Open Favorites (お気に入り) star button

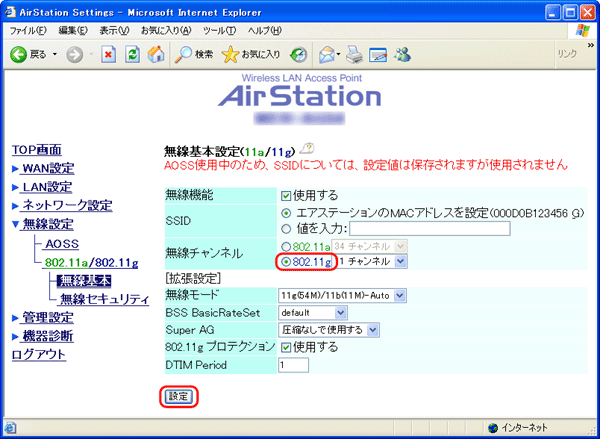(x=251, y=55)
